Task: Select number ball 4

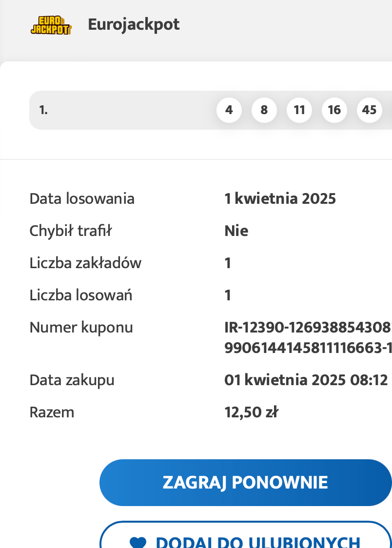Action: [229, 110]
